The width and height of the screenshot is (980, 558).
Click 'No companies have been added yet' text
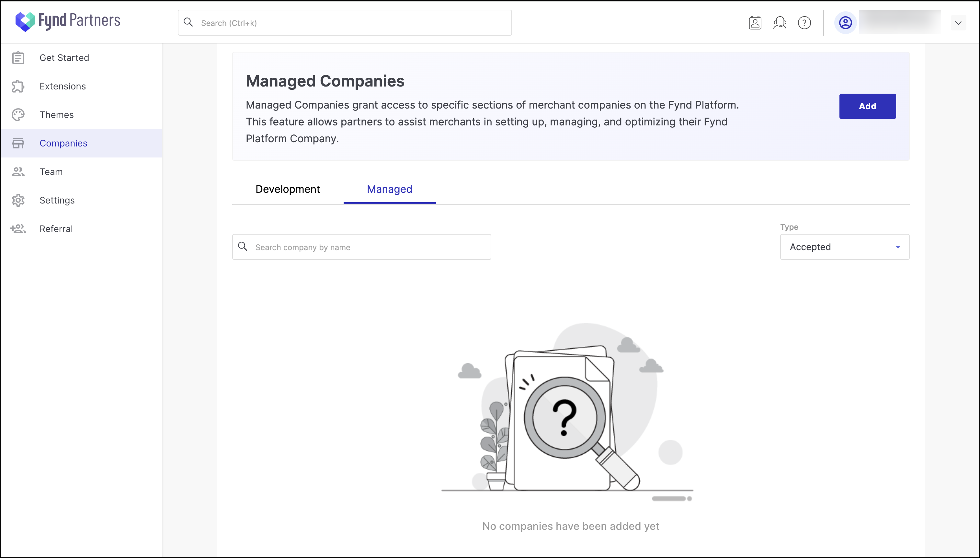[x=571, y=526]
